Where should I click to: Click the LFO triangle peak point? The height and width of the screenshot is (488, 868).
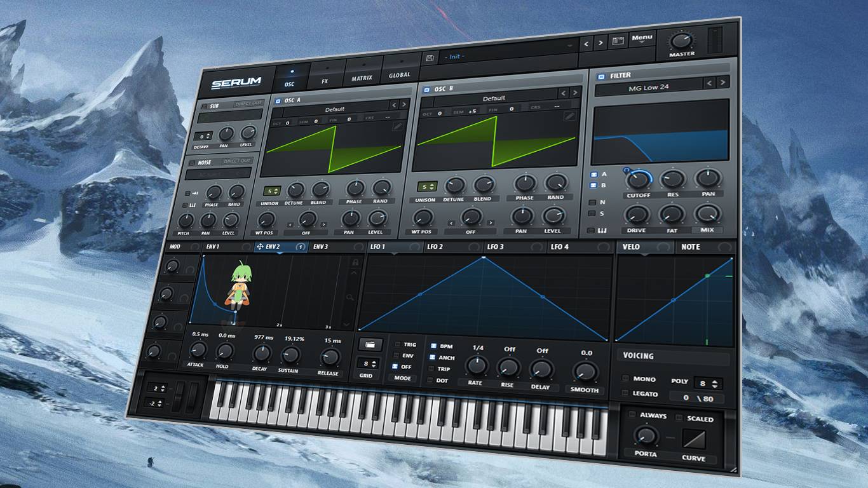(x=484, y=257)
